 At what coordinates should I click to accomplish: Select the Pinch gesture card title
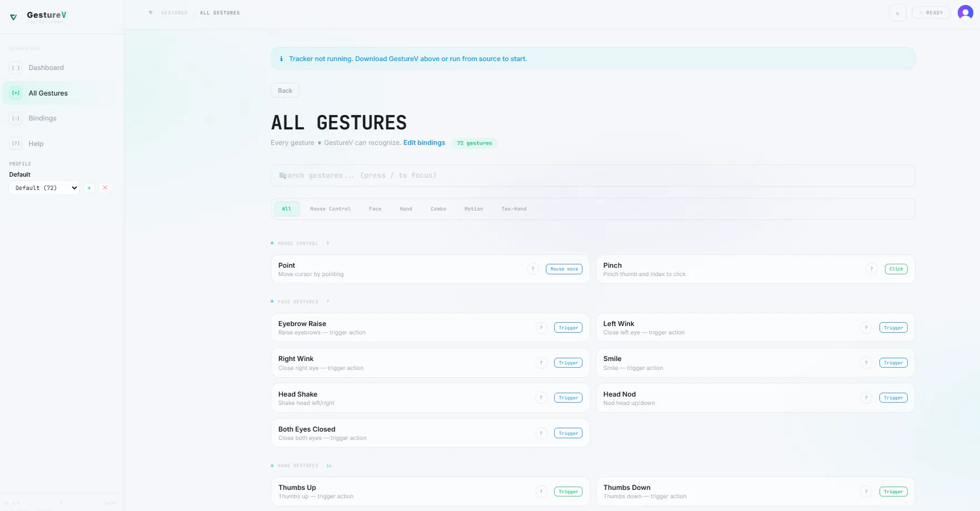tap(613, 265)
